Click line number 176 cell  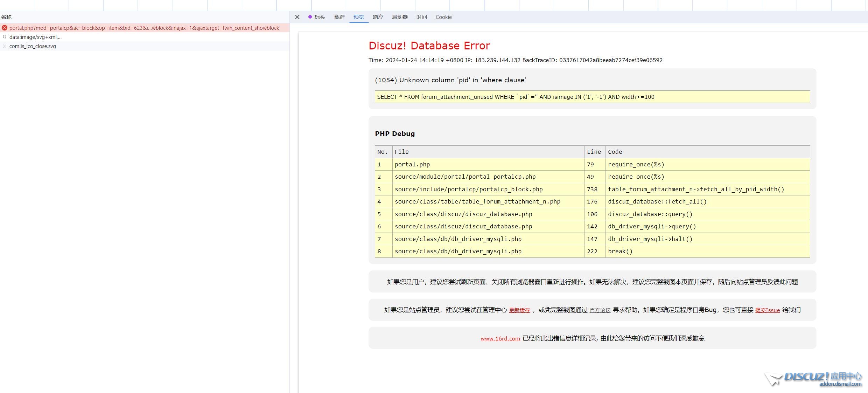(x=595, y=201)
